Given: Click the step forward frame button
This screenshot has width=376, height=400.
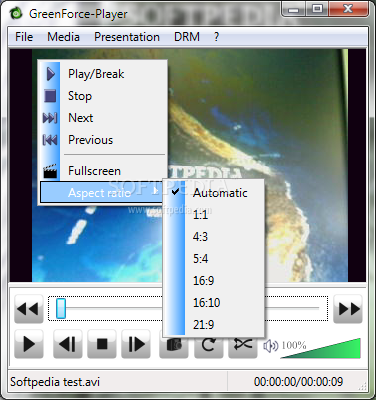Looking at the screenshot, I should click(x=136, y=344).
